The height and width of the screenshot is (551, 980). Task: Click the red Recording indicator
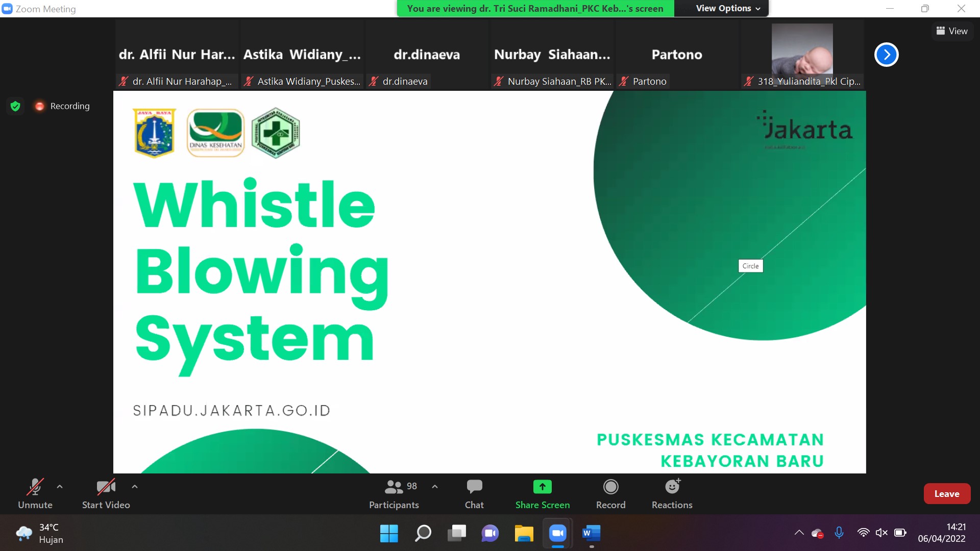coord(62,106)
